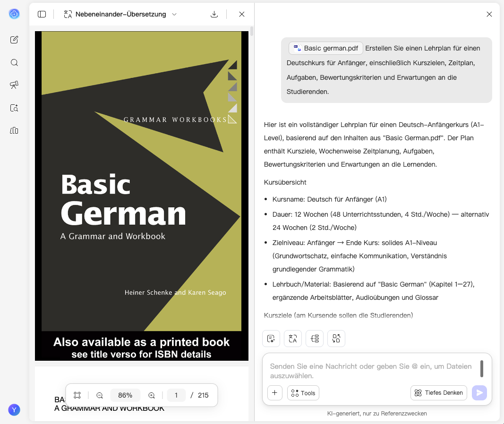Viewport: 504px width, 424px height.
Task: Open the document search sidebar icon
Action: (14, 108)
